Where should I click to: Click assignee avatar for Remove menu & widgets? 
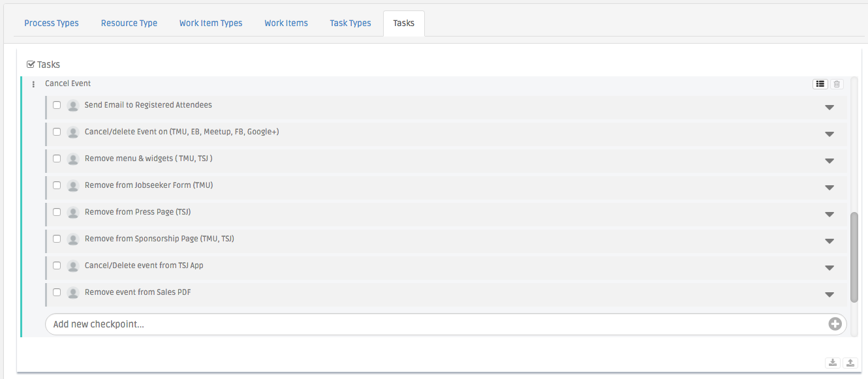click(73, 159)
